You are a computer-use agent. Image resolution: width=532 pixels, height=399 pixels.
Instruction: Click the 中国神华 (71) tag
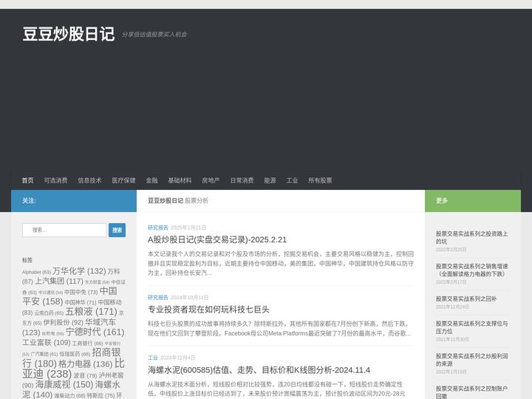coord(81,302)
